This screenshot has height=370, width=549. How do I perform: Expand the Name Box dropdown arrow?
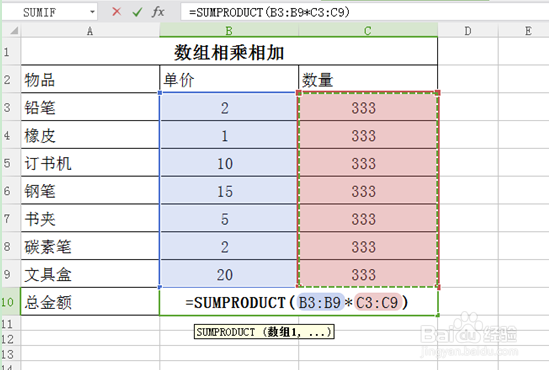click(92, 12)
